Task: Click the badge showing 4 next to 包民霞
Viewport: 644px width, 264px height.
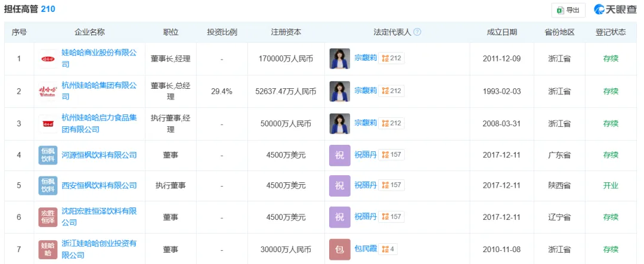Action: [389, 249]
